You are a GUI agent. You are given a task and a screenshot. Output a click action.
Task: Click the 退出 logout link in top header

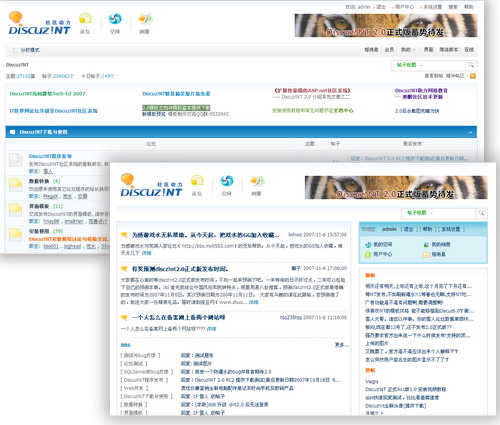pos(381,7)
